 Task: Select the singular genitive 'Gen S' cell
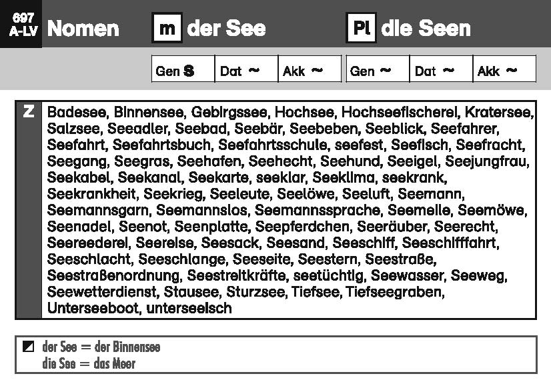183,70
